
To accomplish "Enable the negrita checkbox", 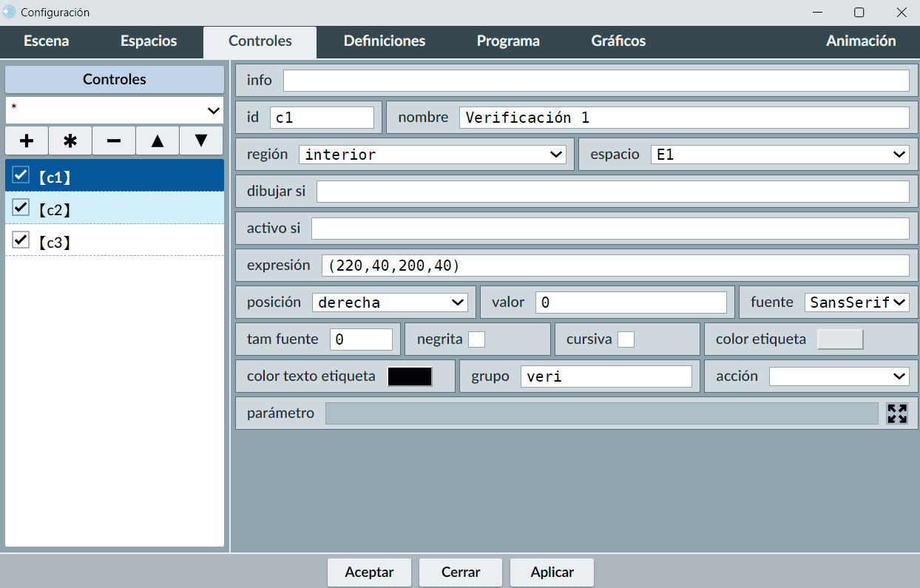I will point(477,339).
